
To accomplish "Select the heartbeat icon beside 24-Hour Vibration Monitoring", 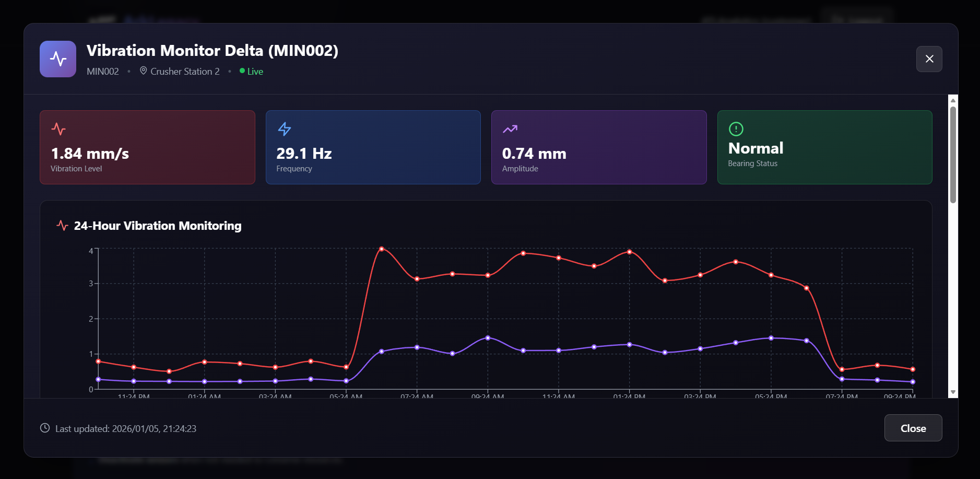I will coord(62,225).
